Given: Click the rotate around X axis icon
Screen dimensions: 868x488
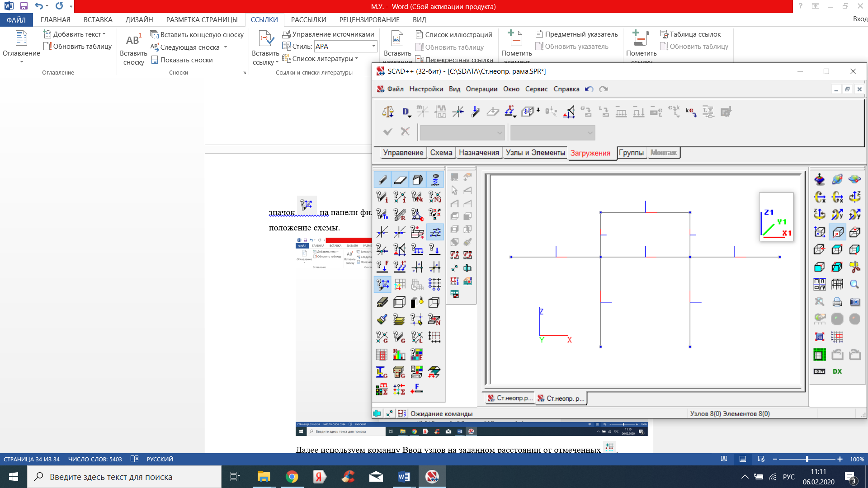Looking at the screenshot, I should (x=820, y=197).
